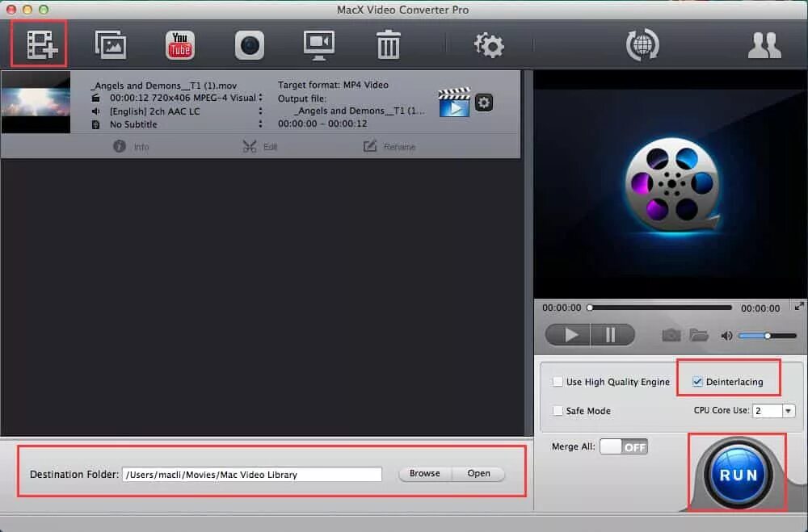Screen dimensions: 808x532
Task: Open the two-people about icon
Action: [x=764, y=45]
